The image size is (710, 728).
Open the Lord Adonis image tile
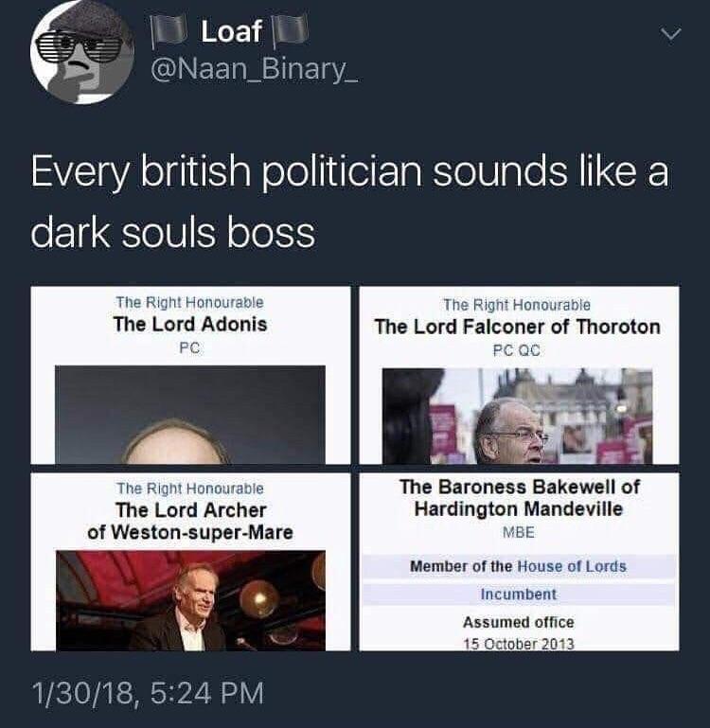coord(190,375)
